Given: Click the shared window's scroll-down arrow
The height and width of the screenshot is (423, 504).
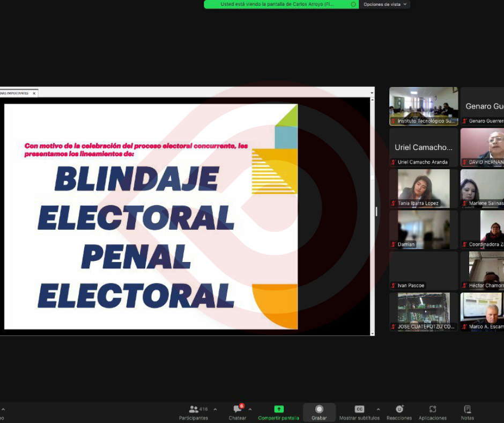Looking at the screenshot, I should coord(372,332).
